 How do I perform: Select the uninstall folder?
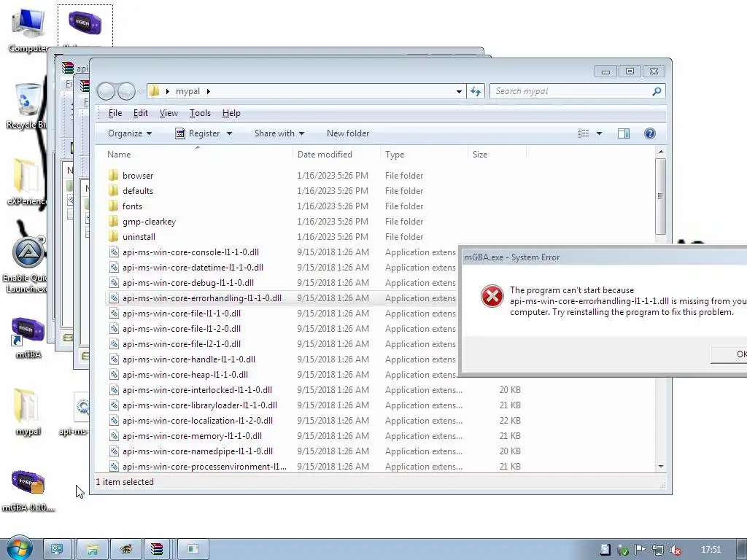pyautogui.click(x=139, y=237)
